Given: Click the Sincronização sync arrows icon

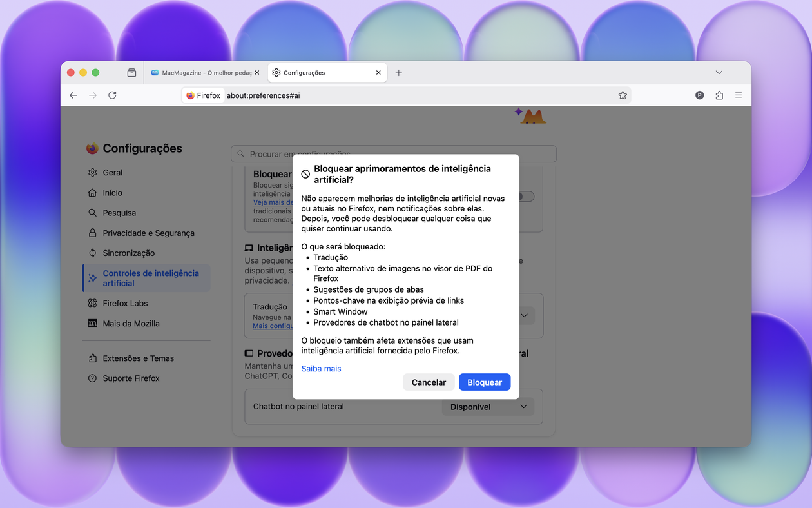Looking at the screenshot, I should 93,253.
